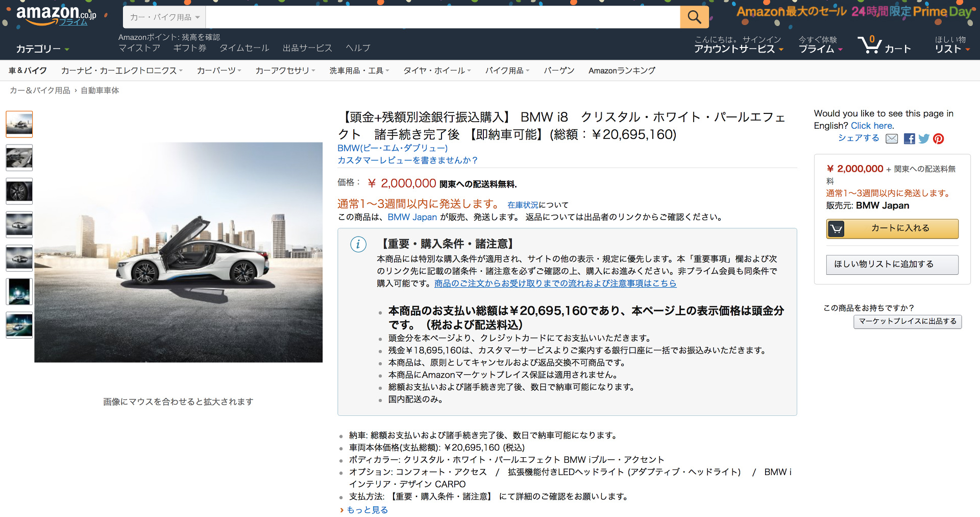Click マーケットプレイスに出品する button
This screenshot has height=517, width=980.
click(908, 321)
